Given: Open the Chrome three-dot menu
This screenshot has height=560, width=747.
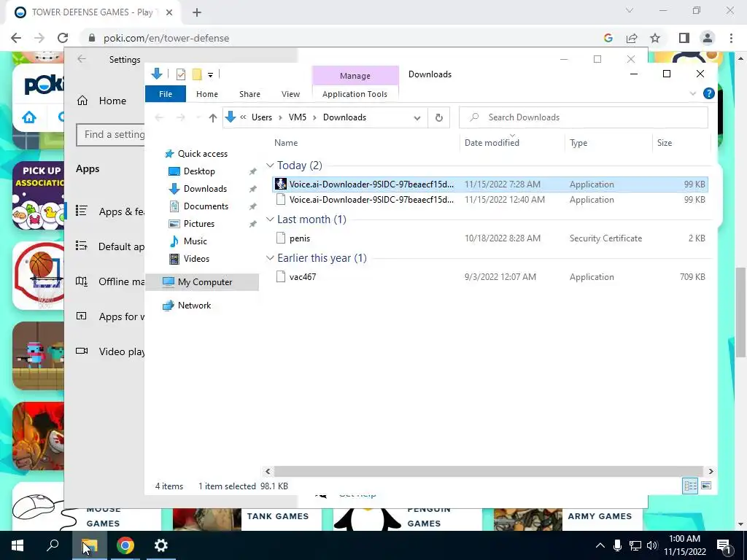Looking at the screenshot, I should pos(731,38).
